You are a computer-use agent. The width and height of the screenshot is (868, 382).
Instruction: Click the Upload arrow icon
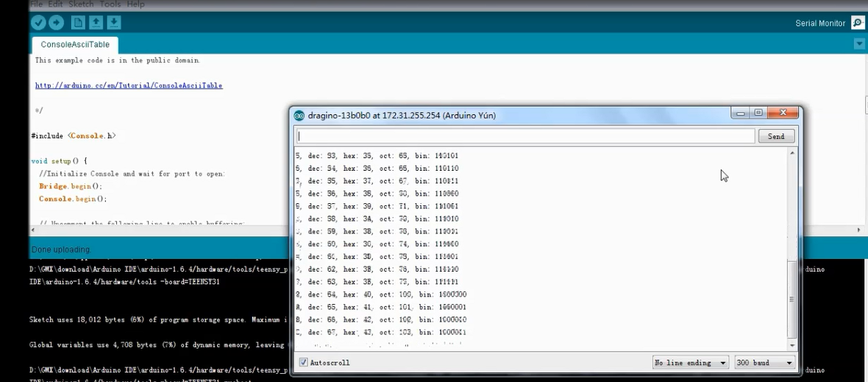tap(56, 23)
